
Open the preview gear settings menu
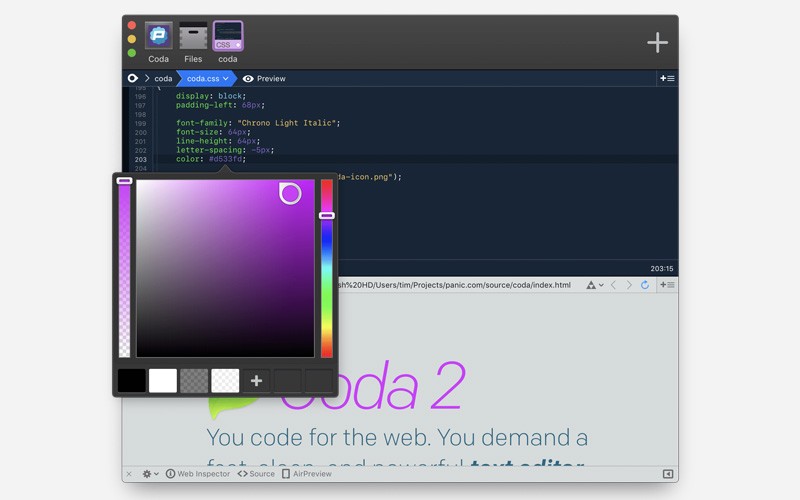click(150, 474)
